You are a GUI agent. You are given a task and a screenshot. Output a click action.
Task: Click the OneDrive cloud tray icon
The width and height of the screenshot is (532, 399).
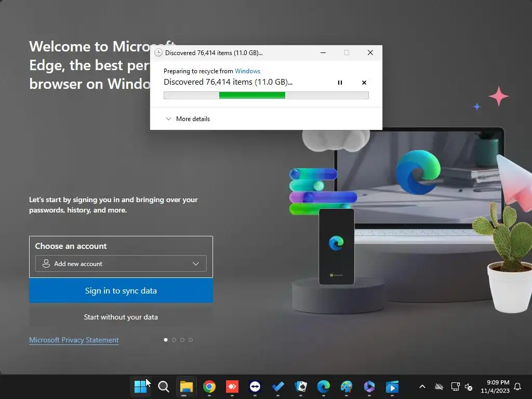[x=439, y=387]
